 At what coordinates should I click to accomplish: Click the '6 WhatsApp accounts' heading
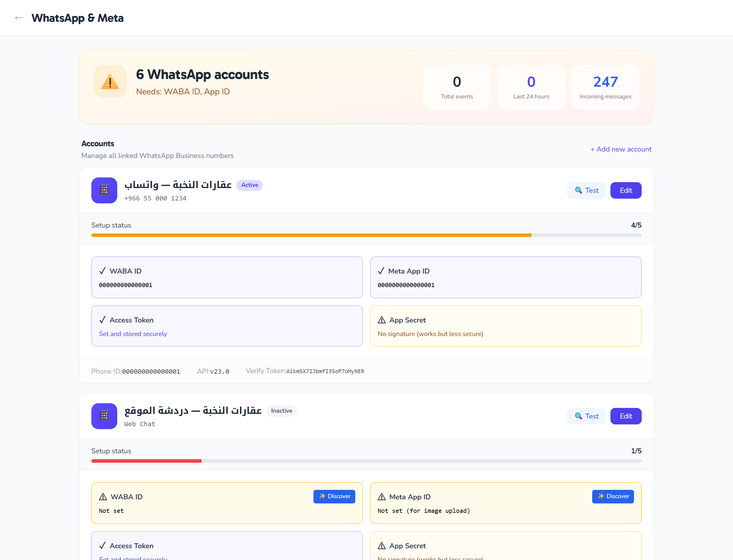(x=203, y=75)
